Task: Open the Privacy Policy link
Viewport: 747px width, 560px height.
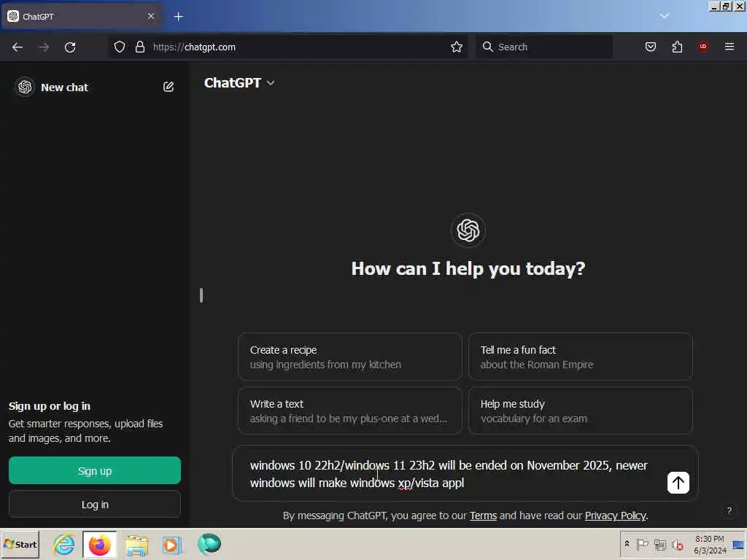Action: 616,516
